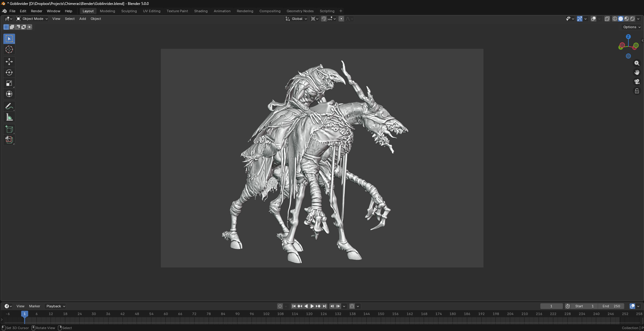
Task: Set selection mode to Extend
Action: click(12, 27)
